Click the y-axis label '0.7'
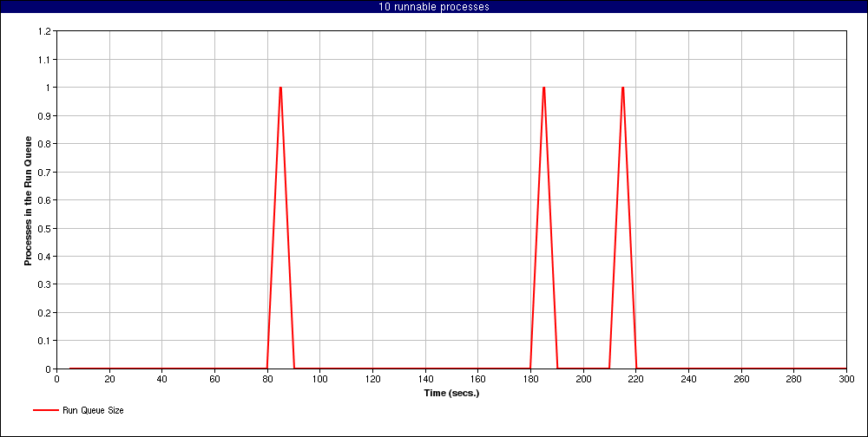This screenshot has height=437, width=868. (x=45, y=172)
